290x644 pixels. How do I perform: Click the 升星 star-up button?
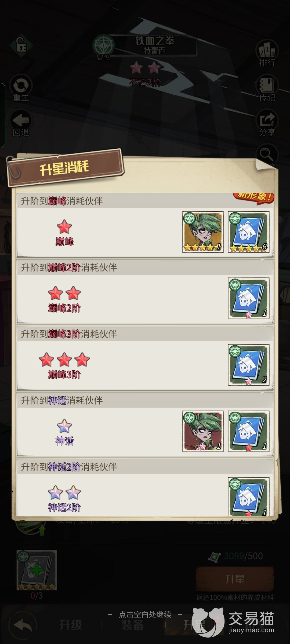click(x=235, y=579)
